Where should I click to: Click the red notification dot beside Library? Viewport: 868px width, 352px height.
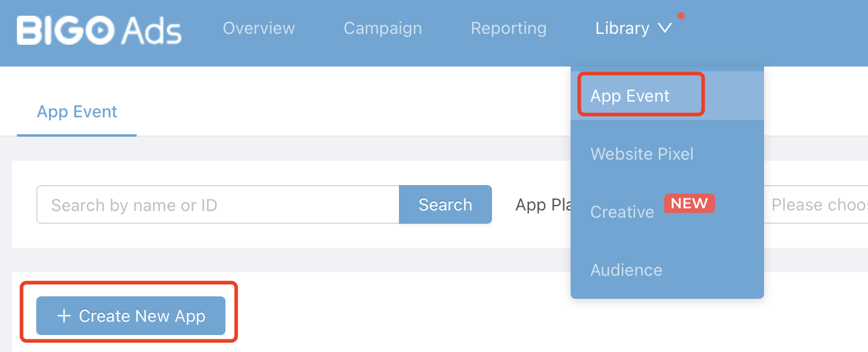coord(681,16)
